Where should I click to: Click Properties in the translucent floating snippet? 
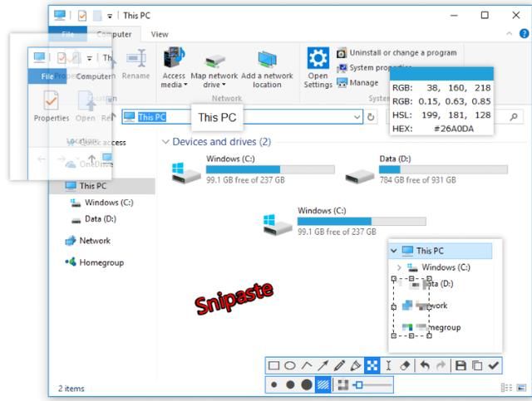(x=52, y=106)
